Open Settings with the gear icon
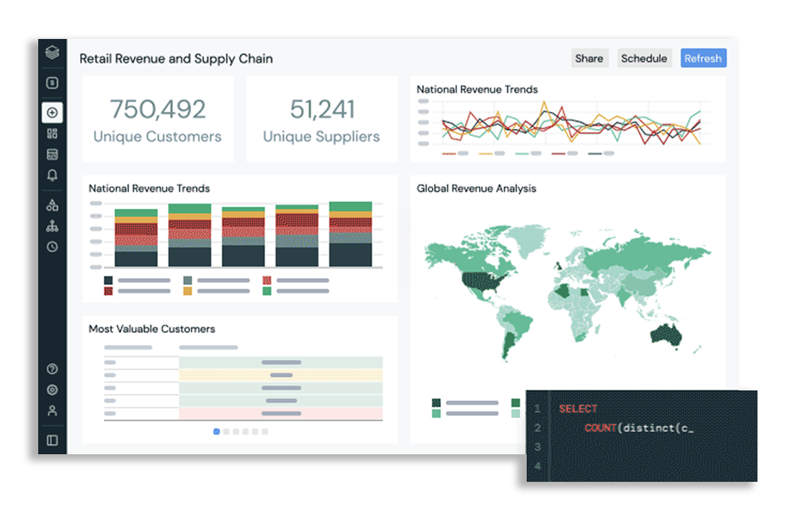 pos(52,390)
